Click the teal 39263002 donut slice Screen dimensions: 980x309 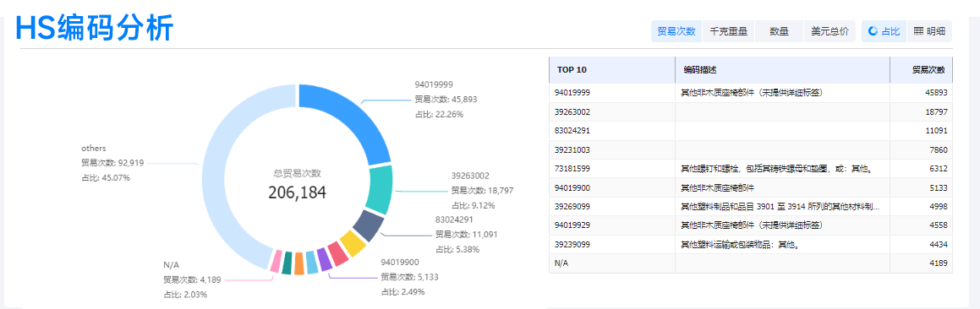coord(377,190)
